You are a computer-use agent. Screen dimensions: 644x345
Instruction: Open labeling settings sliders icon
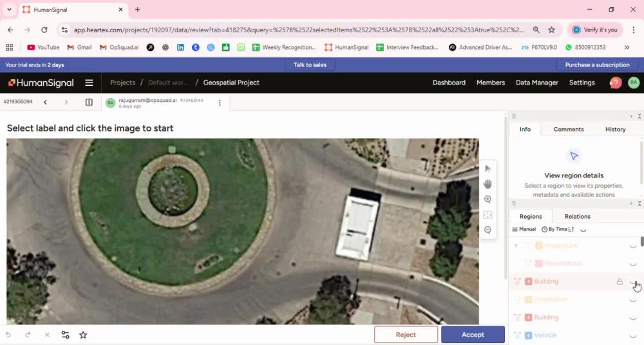point(65,335)
